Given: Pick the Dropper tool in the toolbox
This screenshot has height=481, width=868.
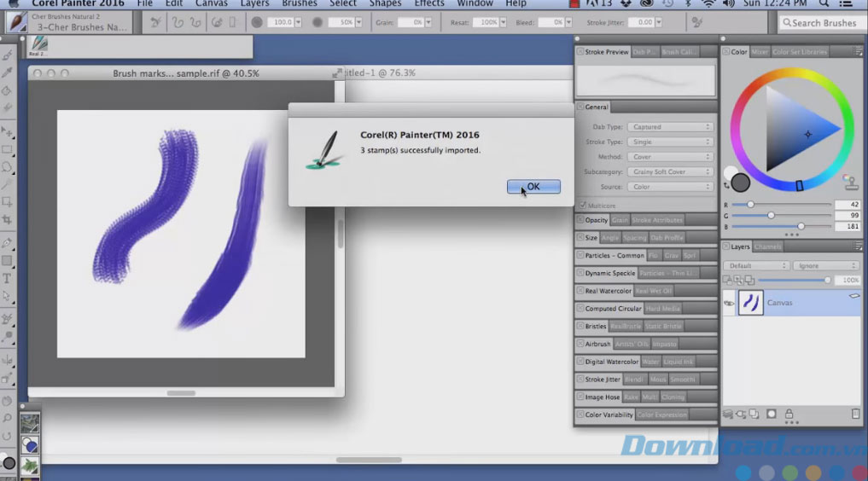Looking at the screenshot, I should (7, 73).
